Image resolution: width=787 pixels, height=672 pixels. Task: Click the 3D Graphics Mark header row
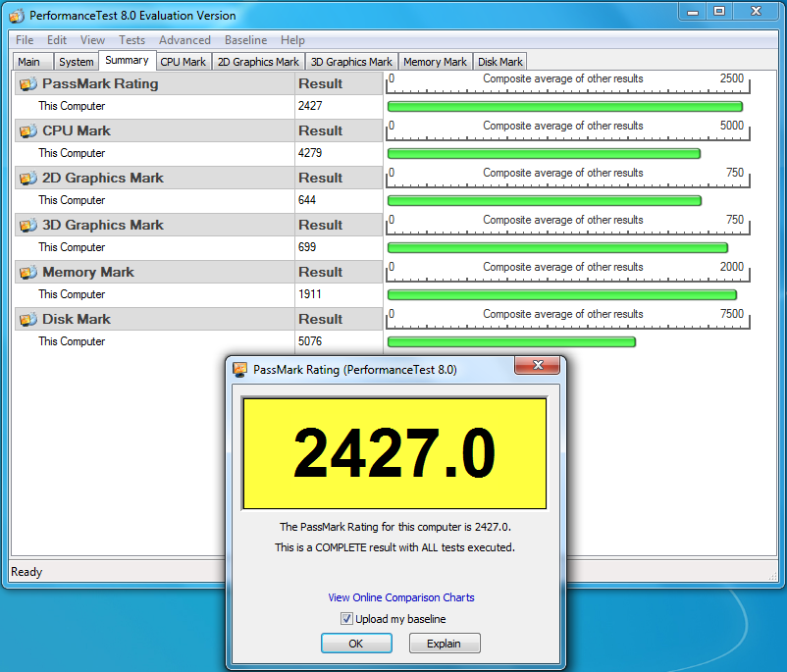(199, 226)
